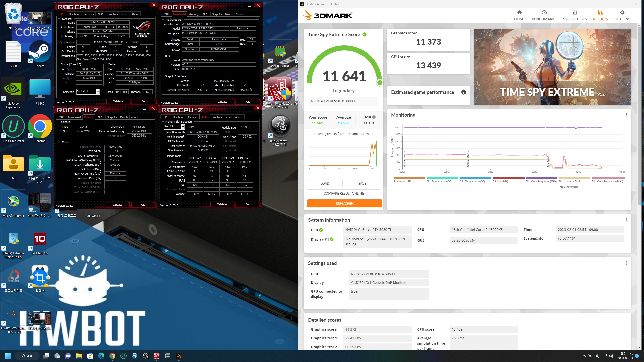644x362 pixels.
Task: Open the Settings used three-dot menu
Action: [x=626, y=263]
